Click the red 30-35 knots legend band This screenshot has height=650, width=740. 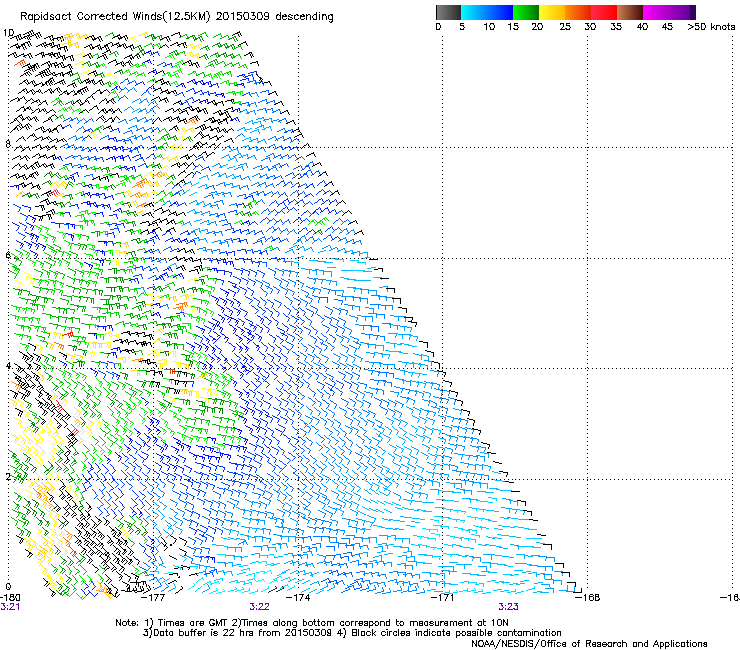pos(604,12)
